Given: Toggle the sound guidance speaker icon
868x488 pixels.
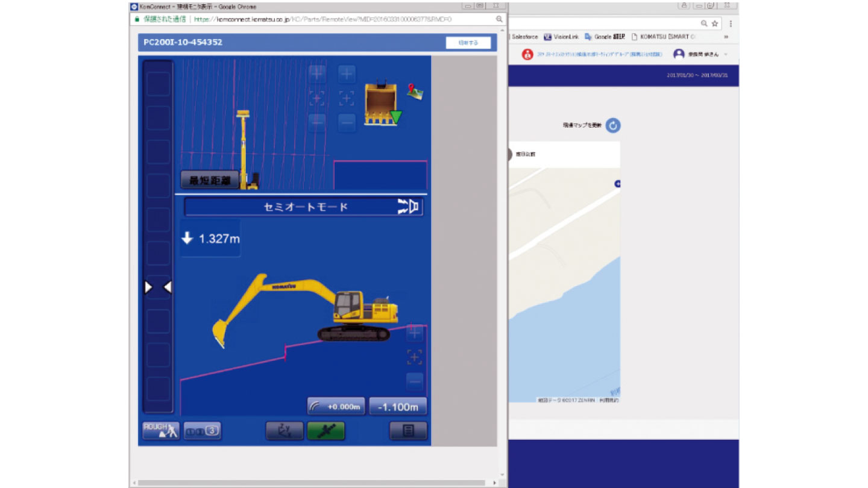Looking at the screenshot, I should 408,207.
